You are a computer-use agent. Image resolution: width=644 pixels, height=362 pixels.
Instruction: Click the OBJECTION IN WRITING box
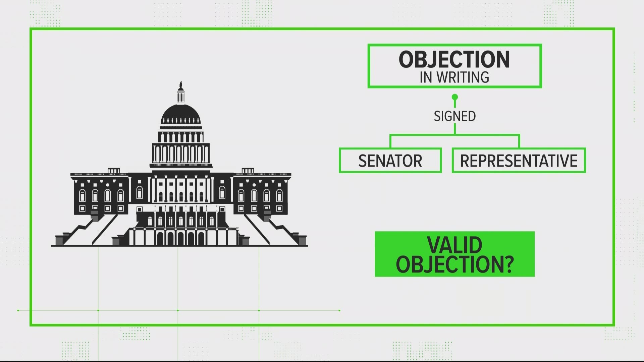pyautogui.click(x=455, y=65)
